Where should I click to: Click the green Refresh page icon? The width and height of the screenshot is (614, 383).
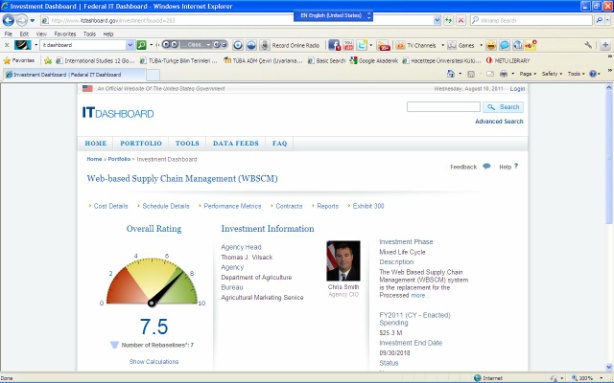[448, 20]
